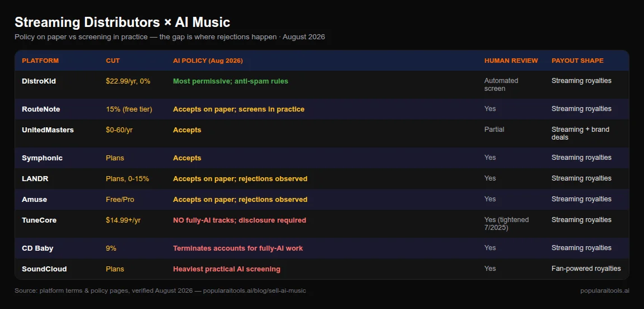Select the LANDR platform name
The image size is (644, 309).
(x=35, y=178)
